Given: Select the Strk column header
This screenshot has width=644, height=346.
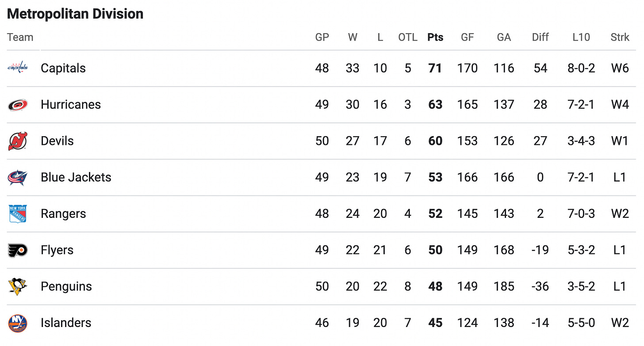Looking at the screenshot, I should (x=620, y=38).
